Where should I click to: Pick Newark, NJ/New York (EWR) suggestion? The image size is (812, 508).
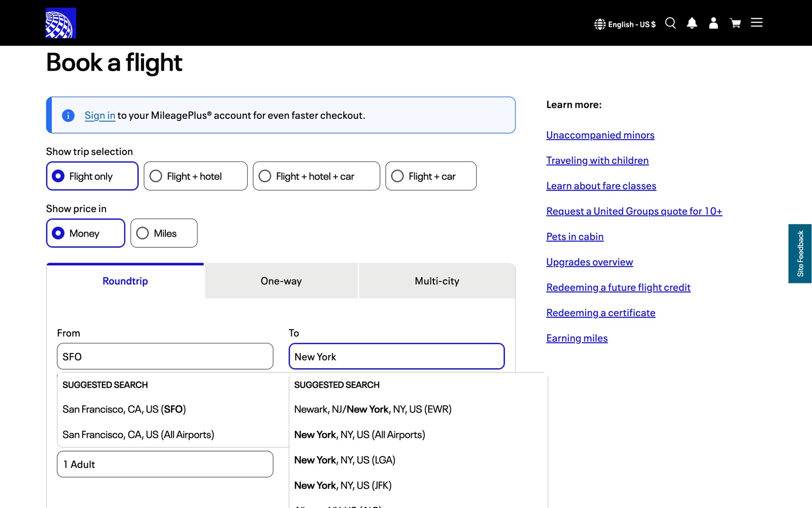coord(418,409)
